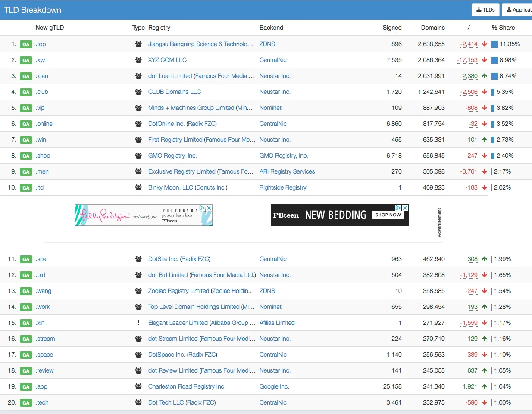
Task: Open Rightside Registry backend link
Action: [283, 187]
